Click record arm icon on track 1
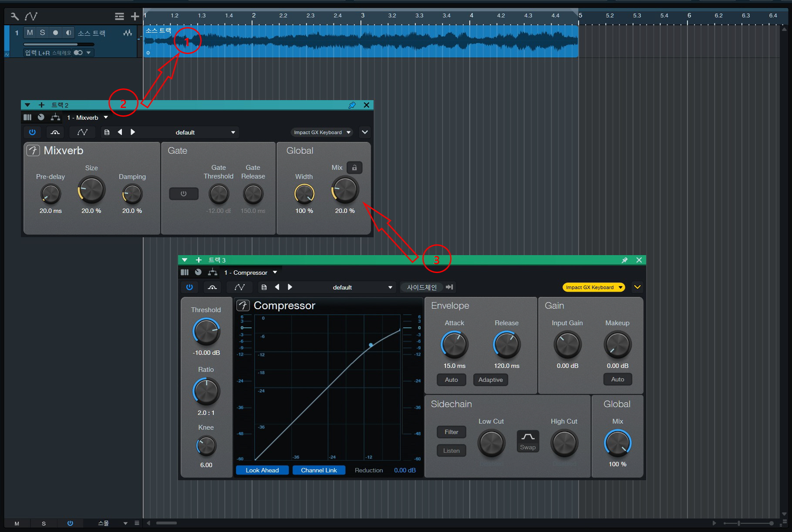792x532 pixels. (x=55, y=33)
